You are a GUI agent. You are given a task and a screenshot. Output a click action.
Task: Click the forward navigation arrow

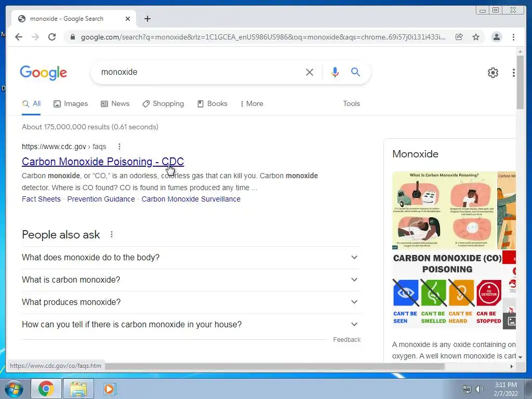[35, 37]
